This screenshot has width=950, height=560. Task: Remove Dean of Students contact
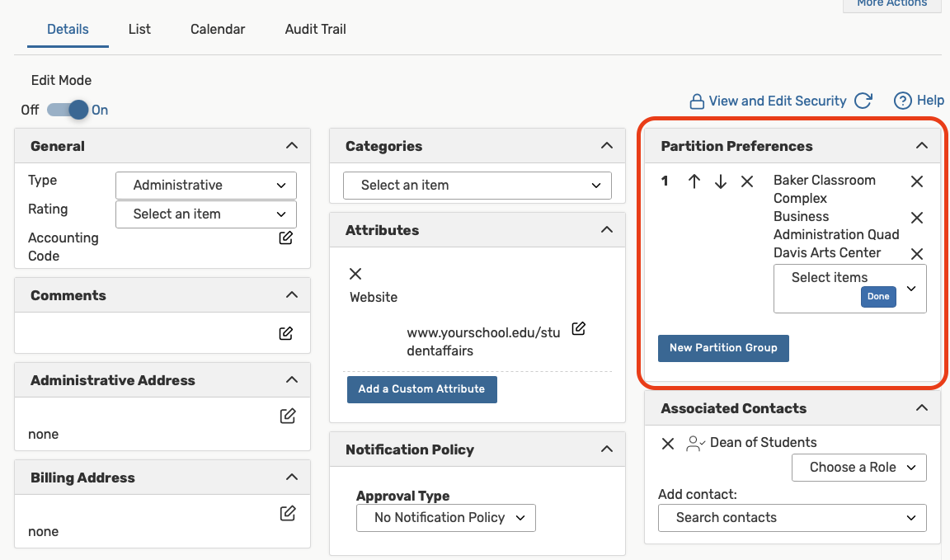coord(668,444)
